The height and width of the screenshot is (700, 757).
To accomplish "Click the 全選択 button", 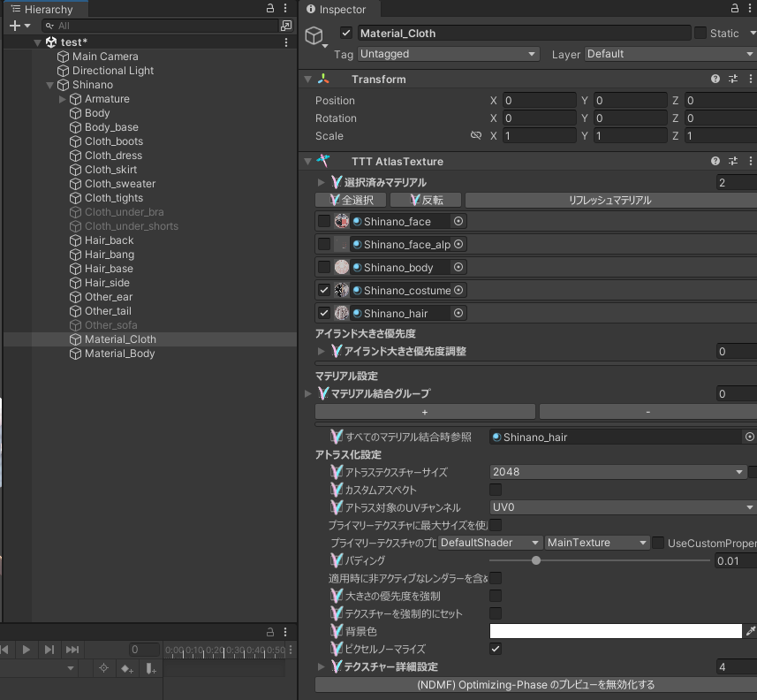I will [x=351, y=200].
